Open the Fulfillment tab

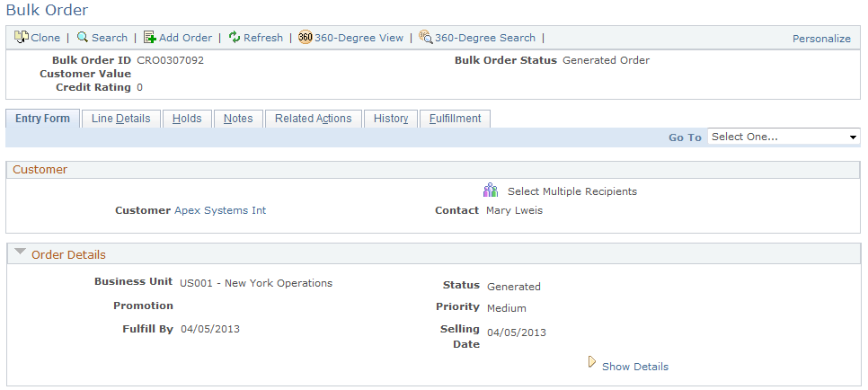tap(455, 119)
